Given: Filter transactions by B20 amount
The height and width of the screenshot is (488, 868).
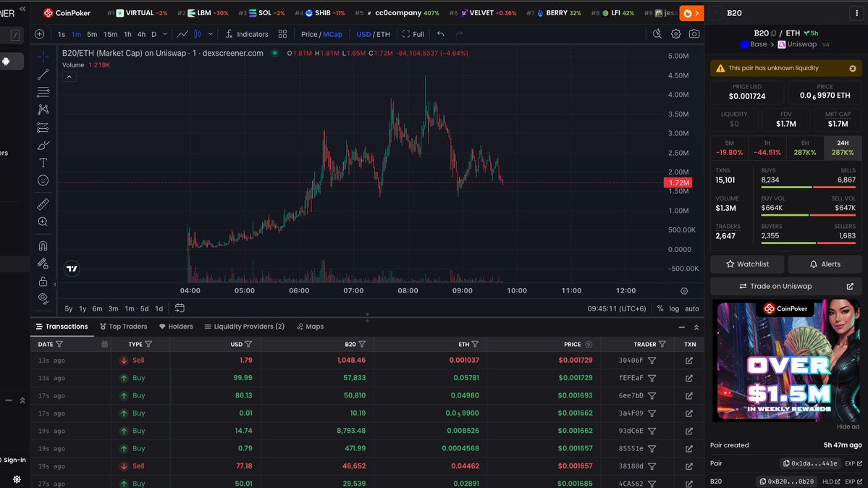Looking at the screenshot, I should coord(362,345).
